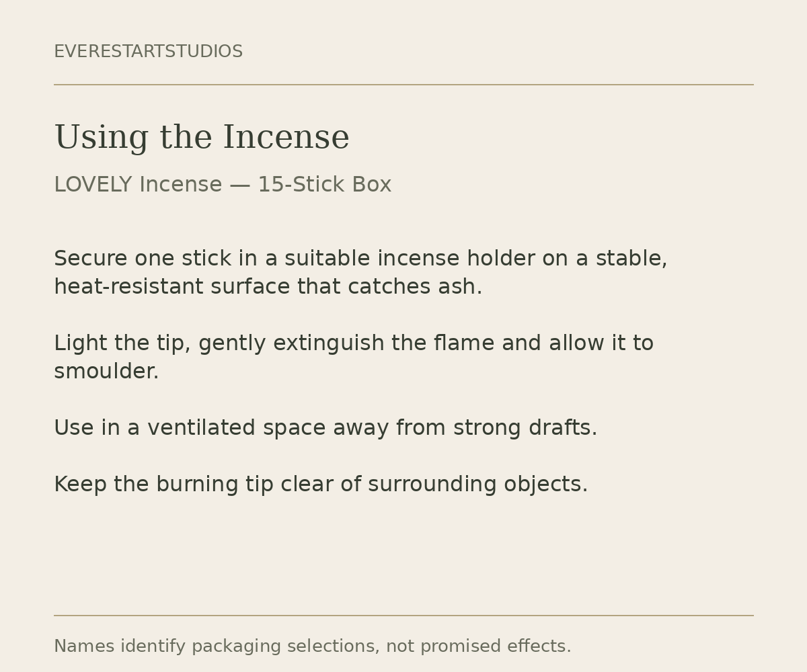Viewport: 807px width, 672px height.
Task: Click the footer note about names
Action: pyautogui.click(x=313, y=646)
